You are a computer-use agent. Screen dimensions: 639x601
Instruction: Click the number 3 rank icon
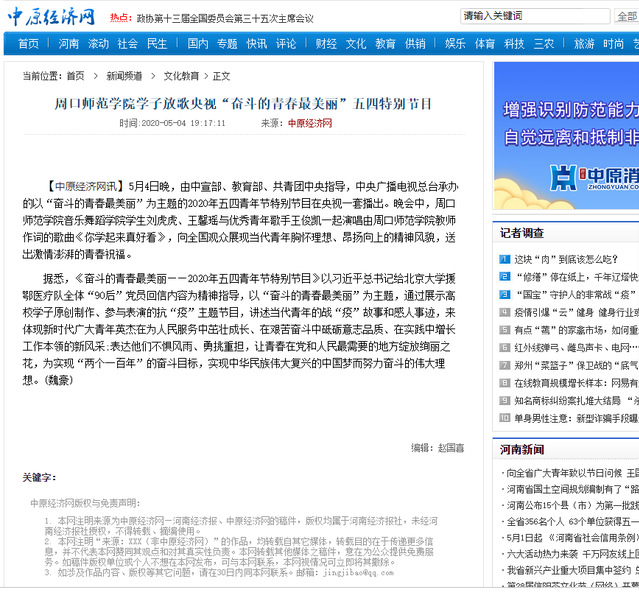(505, 294)
